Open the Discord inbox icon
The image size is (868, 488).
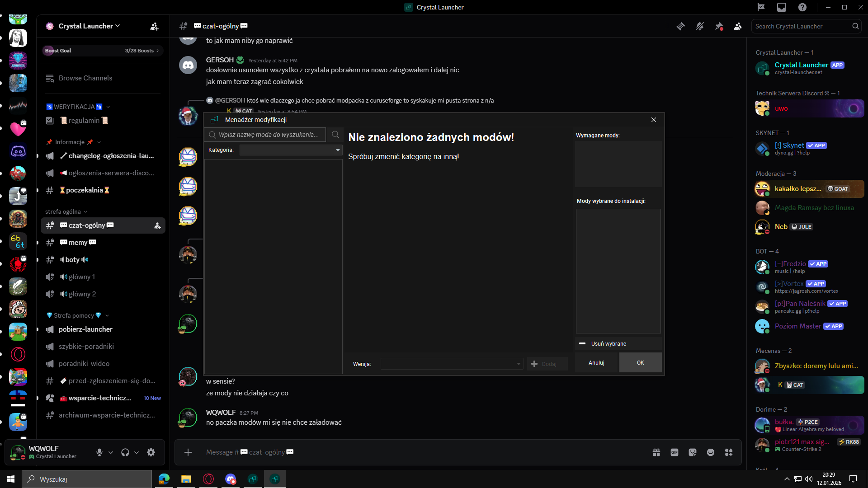click(782, 7)
